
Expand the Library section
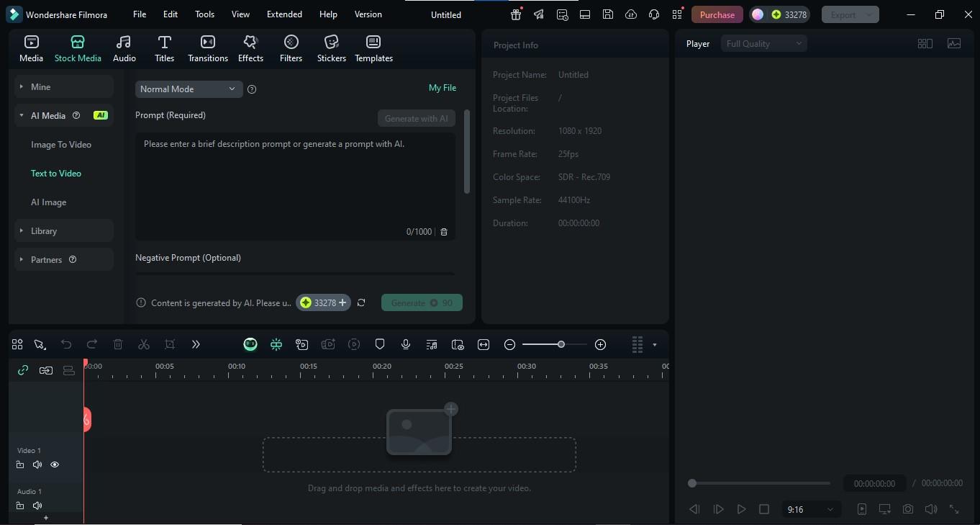point(64,230)
